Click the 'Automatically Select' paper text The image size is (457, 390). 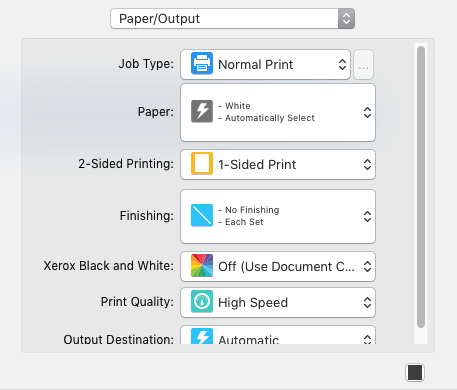pyautogui.click(x=270, y=118)
